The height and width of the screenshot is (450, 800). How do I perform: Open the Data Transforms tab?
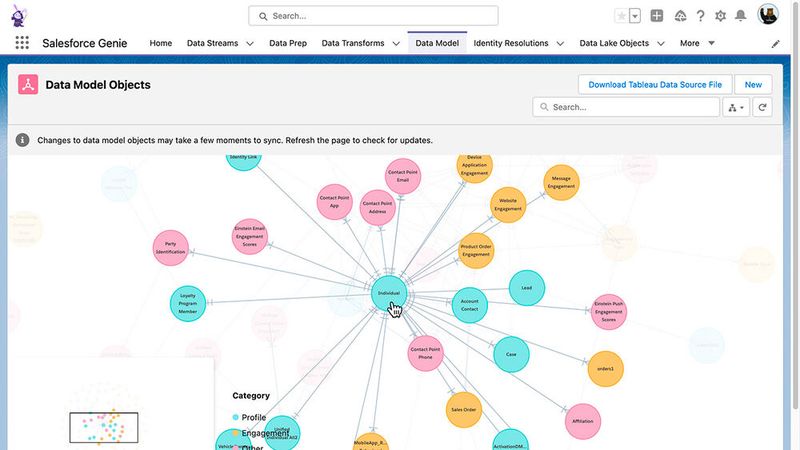(353, 43)
